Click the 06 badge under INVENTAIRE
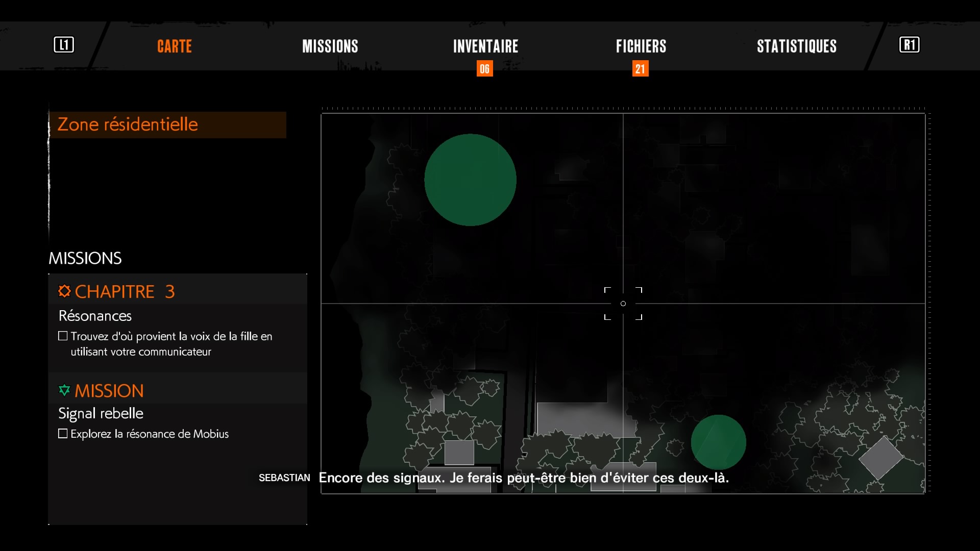Screen dimensions: 980x551 tap(485, 69)
